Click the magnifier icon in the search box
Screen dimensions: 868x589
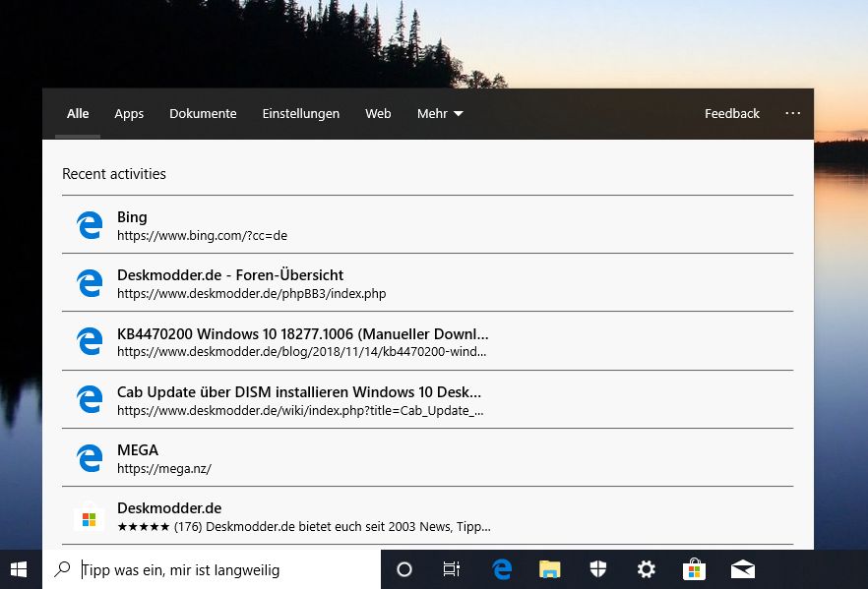62,569
